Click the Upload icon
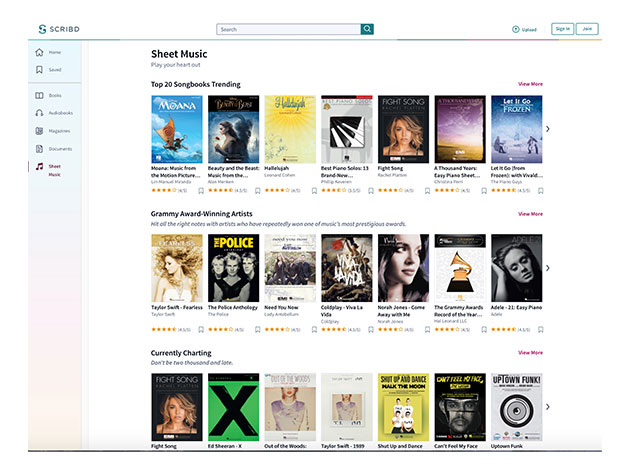 (515, 29)
